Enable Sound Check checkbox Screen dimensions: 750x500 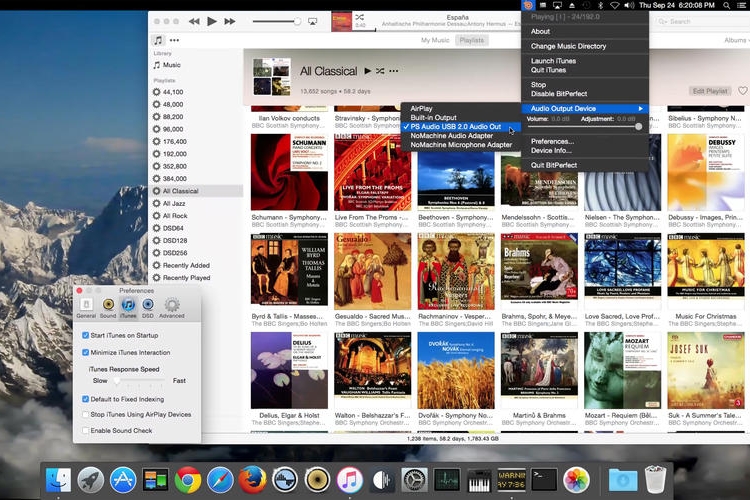[x=86, y=431]
